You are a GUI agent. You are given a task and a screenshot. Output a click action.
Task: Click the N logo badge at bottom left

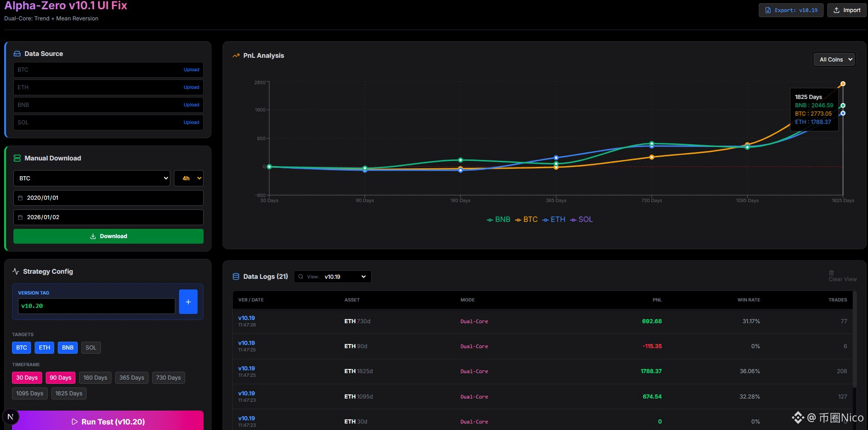pyautogui.click(x=10, y=417)
